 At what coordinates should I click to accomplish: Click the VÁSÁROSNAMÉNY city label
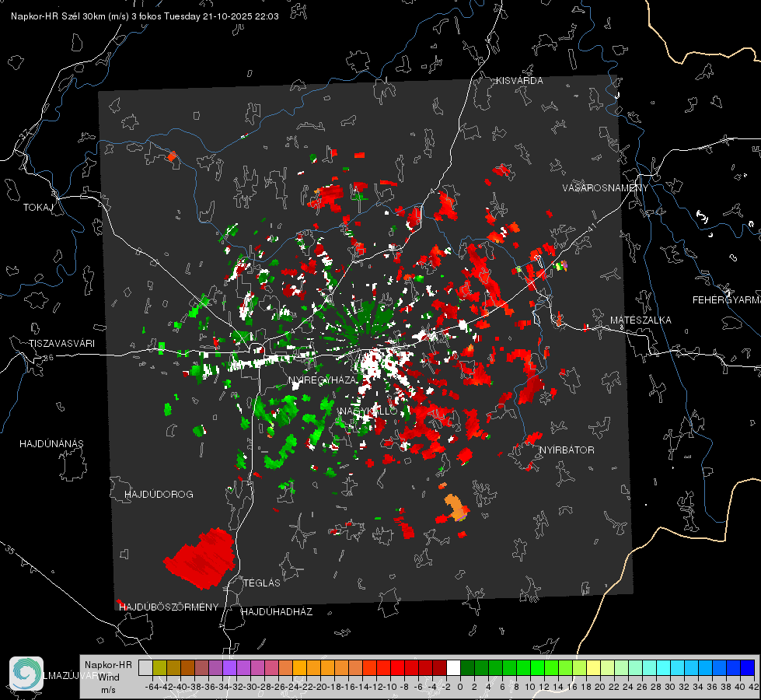point(606,188)
